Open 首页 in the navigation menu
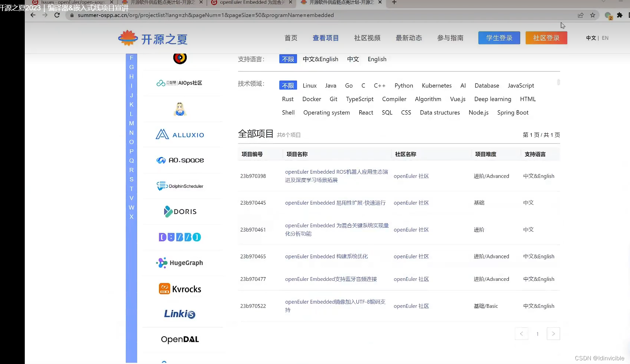 [291, 38]
